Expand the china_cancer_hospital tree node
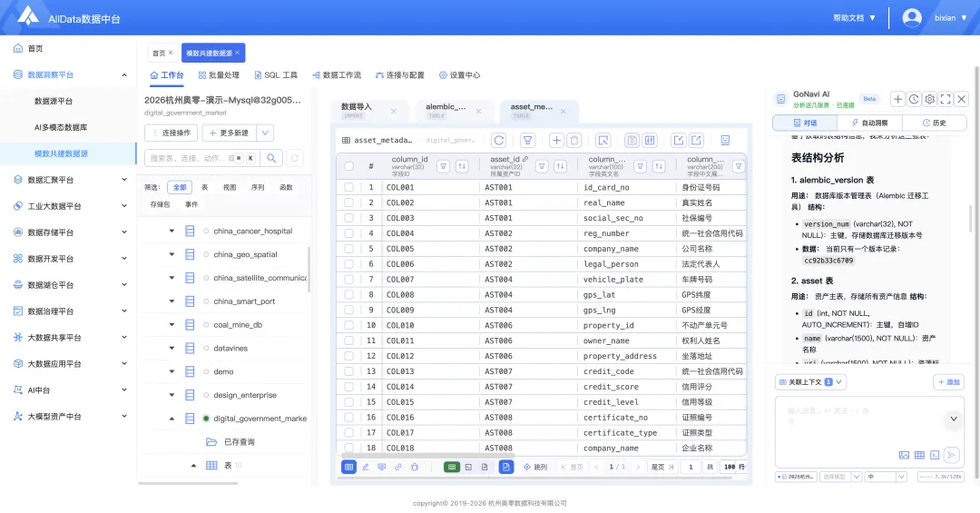 171,231
